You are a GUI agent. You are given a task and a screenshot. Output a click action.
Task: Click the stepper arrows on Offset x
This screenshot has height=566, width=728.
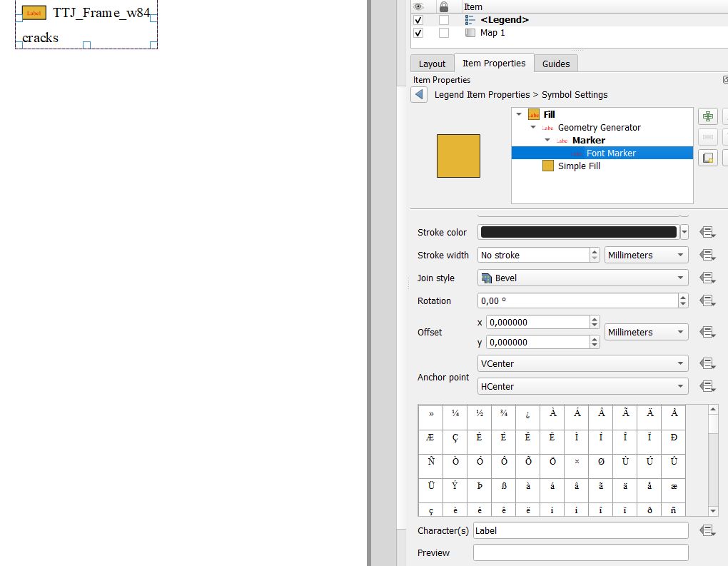[595, 322]
